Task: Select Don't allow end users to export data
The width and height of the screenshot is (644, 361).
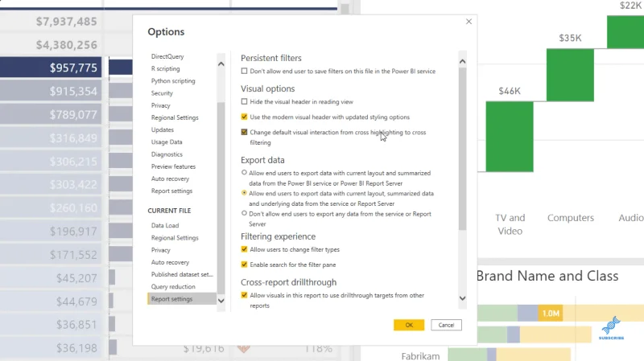Action: (x=244, y=213)
